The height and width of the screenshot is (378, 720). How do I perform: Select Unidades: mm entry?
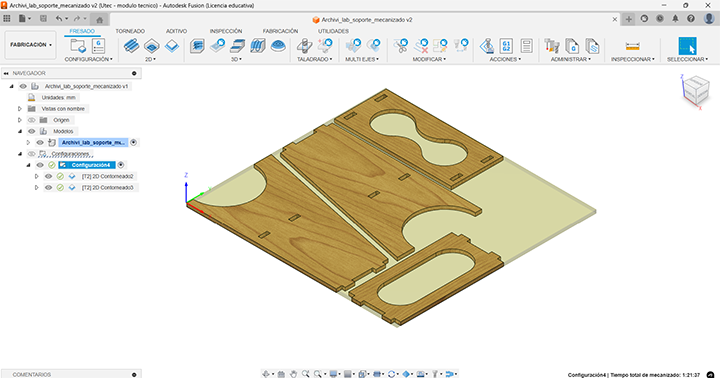click(58, 97)
